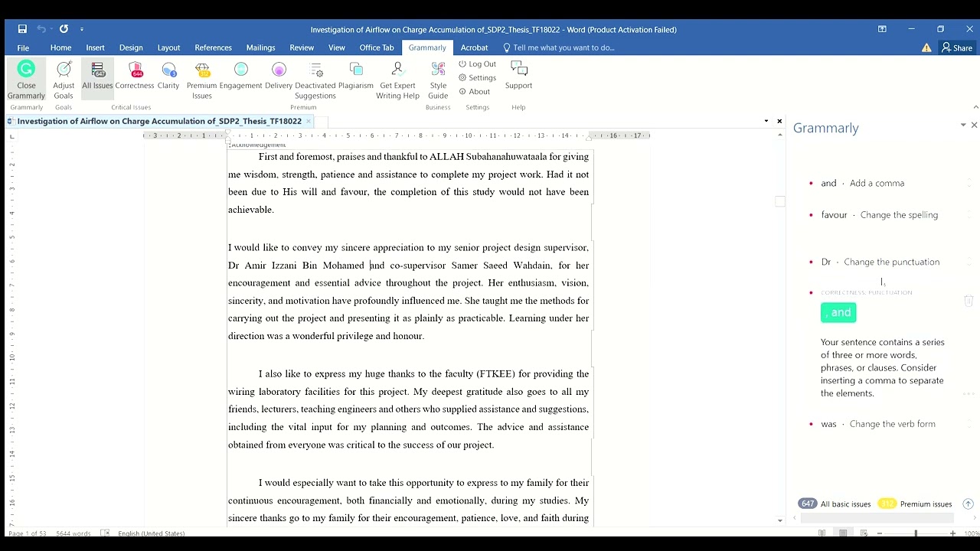980x551 pixels.
Task: Switch to Print Layout view in status bar
Action: point(843,533)
